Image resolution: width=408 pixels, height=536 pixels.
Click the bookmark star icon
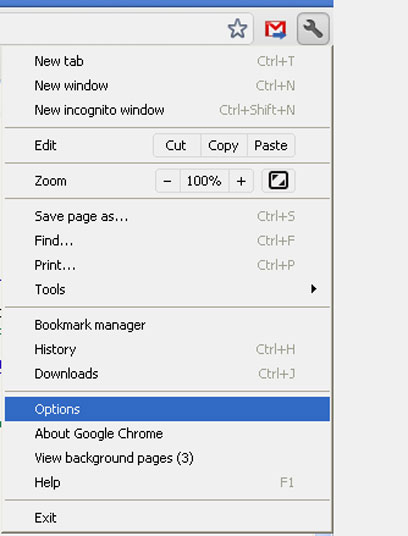point(237,29)
